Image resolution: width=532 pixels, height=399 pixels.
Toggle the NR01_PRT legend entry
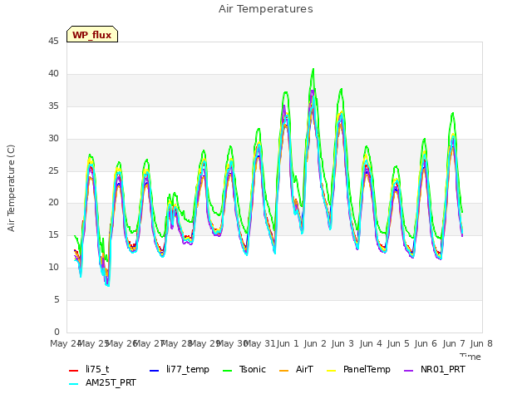(434, 369)
